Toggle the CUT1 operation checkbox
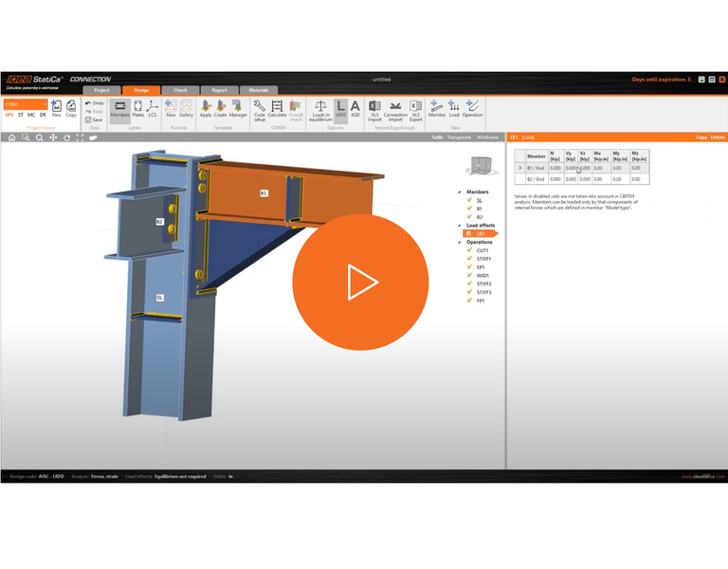728x569 pixels. [x=469, y=250]
